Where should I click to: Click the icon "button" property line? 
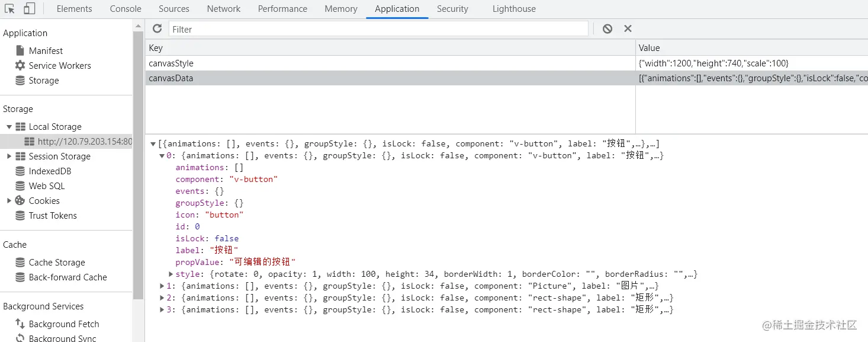tap(209, 215)
